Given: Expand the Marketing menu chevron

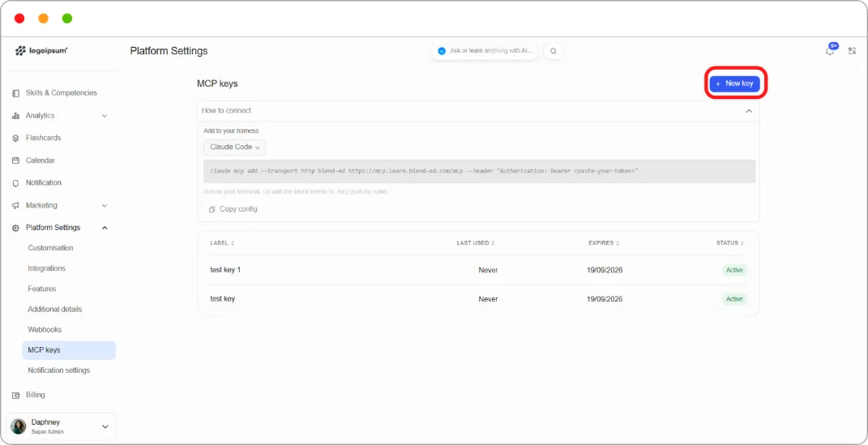Looking at the screenshot, I should coord(105,205).
